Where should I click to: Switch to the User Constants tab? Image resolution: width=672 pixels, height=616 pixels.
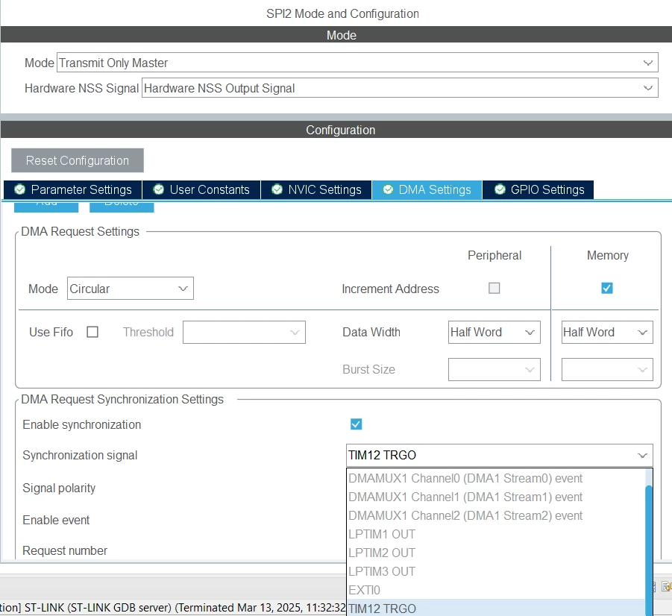[x=201, y=189]
